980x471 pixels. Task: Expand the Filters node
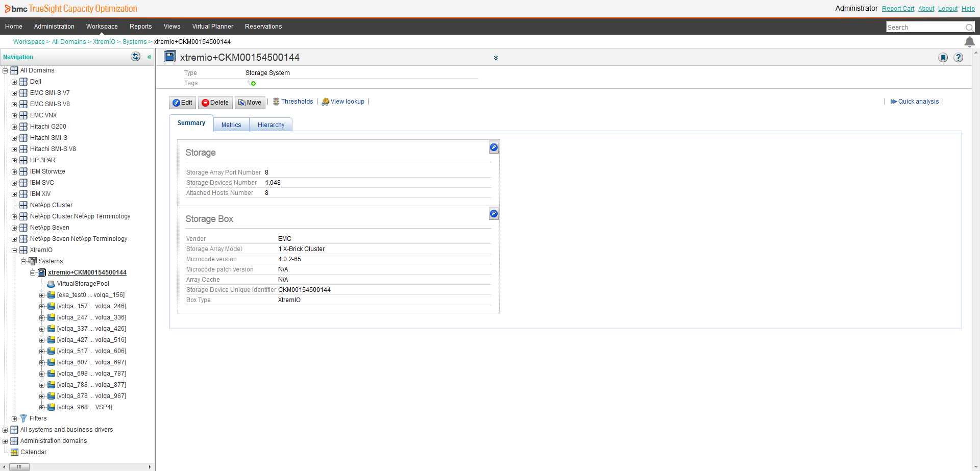pyautogui.click(x=14, y=418)
